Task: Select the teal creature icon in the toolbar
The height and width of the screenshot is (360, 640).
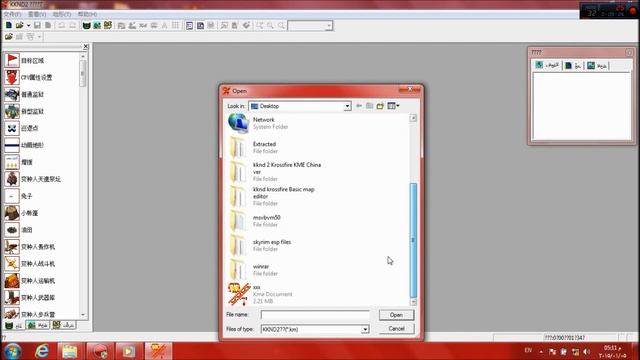Action: click(97, 25)
